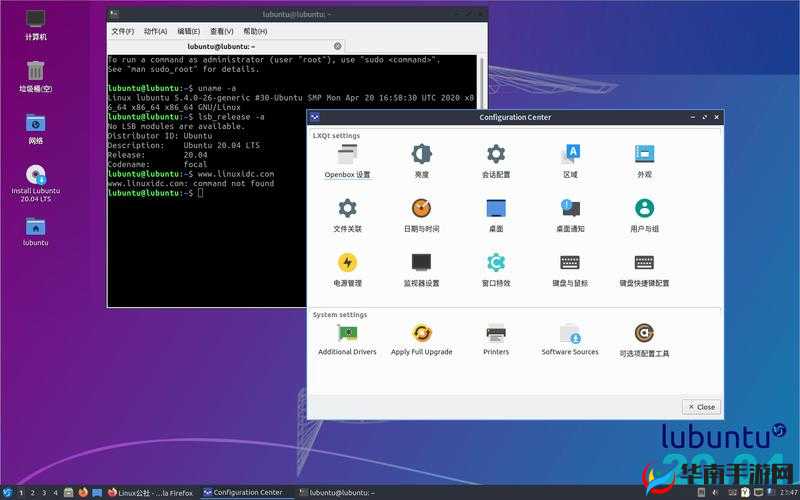
Task: Open the Openbox 设置 item in Configuration Center
Action: click(x=347, y=161)
